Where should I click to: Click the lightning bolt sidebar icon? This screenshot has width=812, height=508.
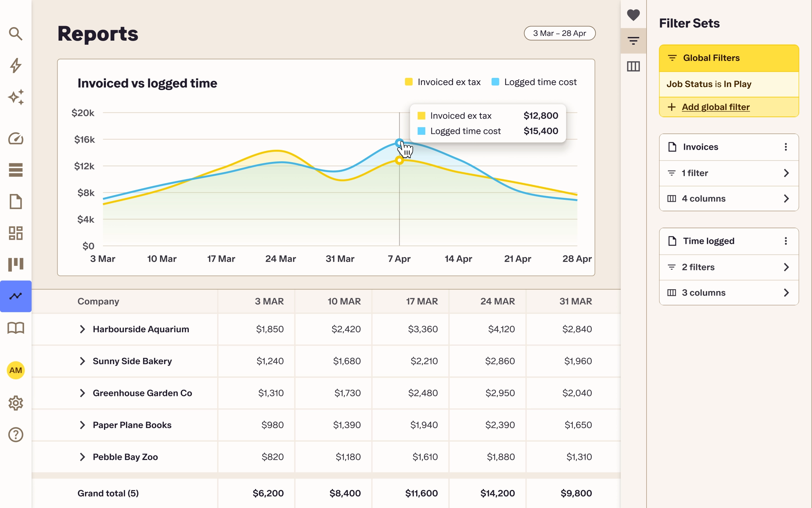[x=16, y=66]
